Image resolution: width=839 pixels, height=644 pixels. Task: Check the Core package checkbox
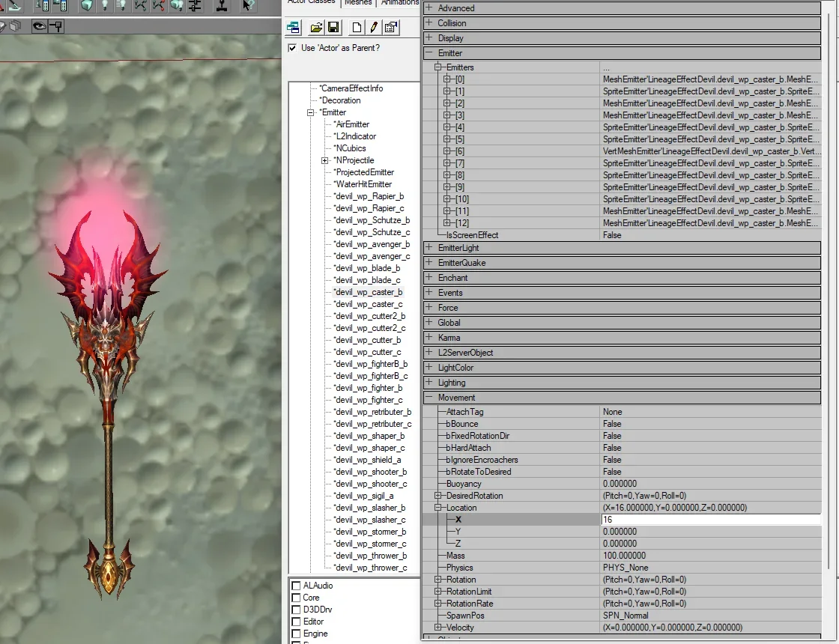pyautogui.click(x=296, y=598)
